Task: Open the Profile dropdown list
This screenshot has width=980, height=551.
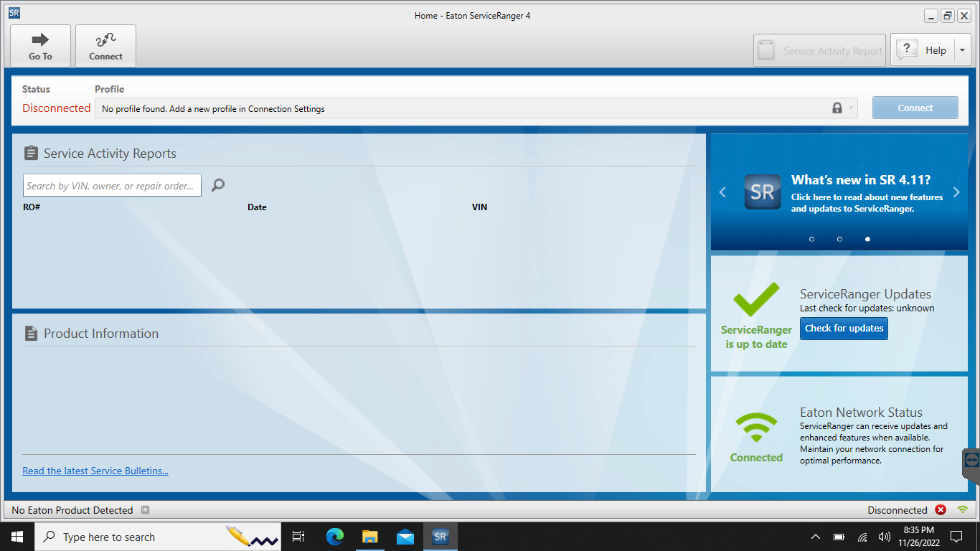Action: pyautogui.click(x=852, y=108)
